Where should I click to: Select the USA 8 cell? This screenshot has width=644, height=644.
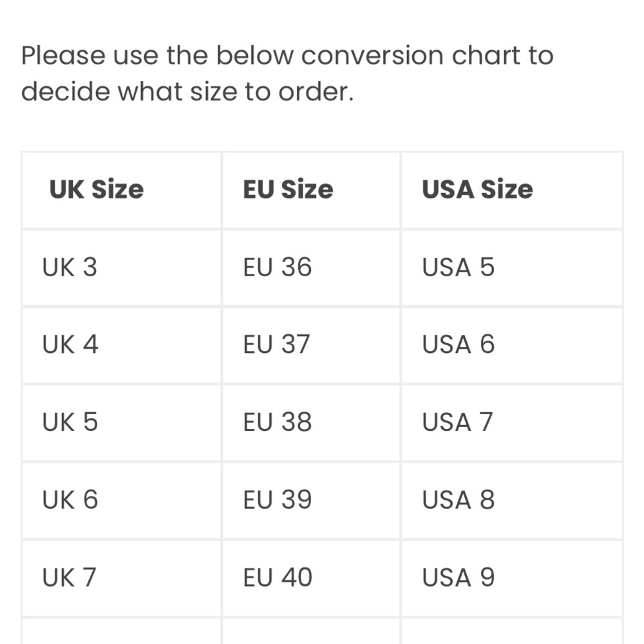tap(512, 500)
